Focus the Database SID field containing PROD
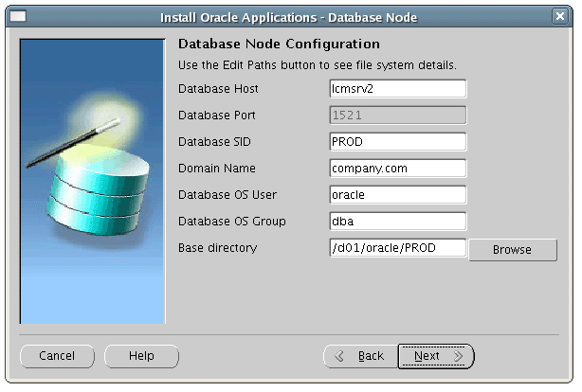Viewport: 582px width, 392px height. tap(398, 142)
